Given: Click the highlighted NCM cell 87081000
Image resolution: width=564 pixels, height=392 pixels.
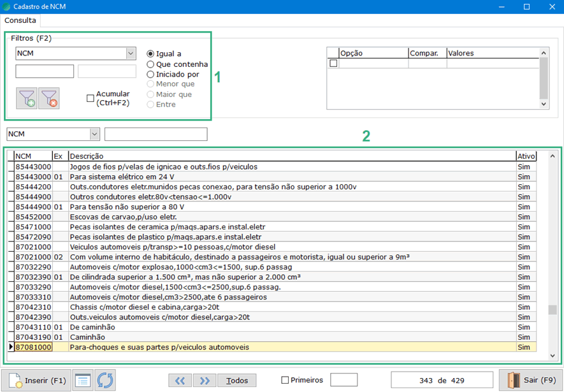Looking at the screenshot, I should [x=33, y=347].
